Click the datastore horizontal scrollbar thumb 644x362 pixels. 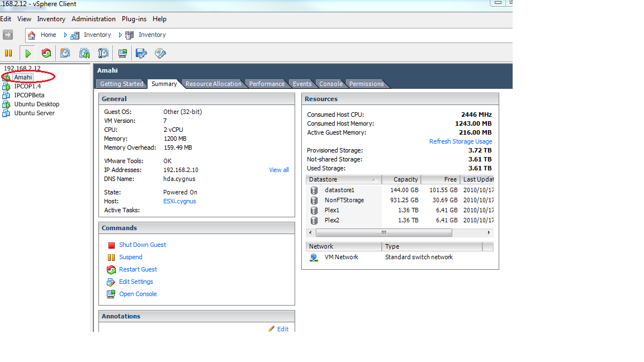383,233
